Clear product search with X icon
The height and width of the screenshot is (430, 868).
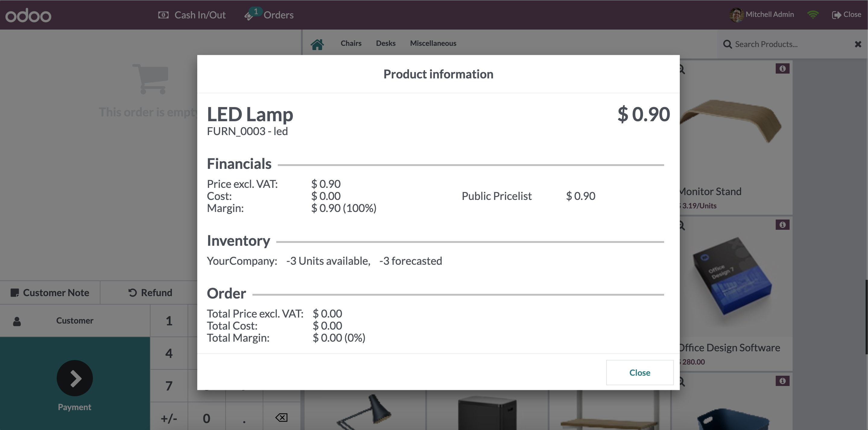point(858,44)
